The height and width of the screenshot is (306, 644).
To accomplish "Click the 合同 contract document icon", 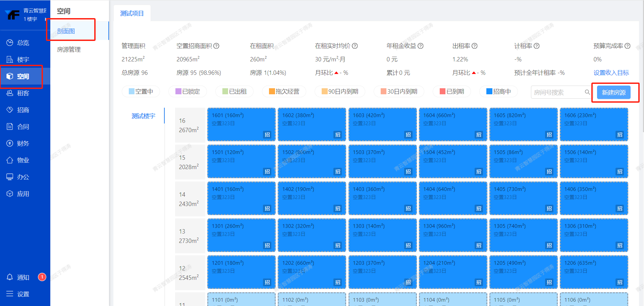I will (10, 126).
